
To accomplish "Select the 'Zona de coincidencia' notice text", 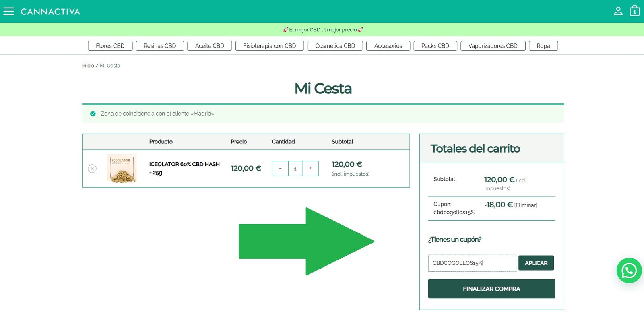I will click(157, 114).
